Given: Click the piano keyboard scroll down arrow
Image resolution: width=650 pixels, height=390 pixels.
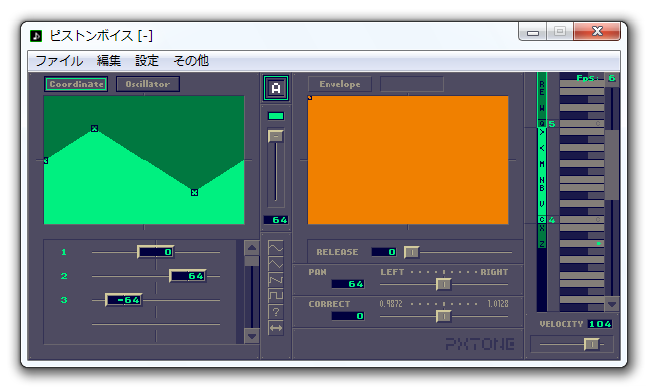Looking at the screenshot, I should (612, 304).
